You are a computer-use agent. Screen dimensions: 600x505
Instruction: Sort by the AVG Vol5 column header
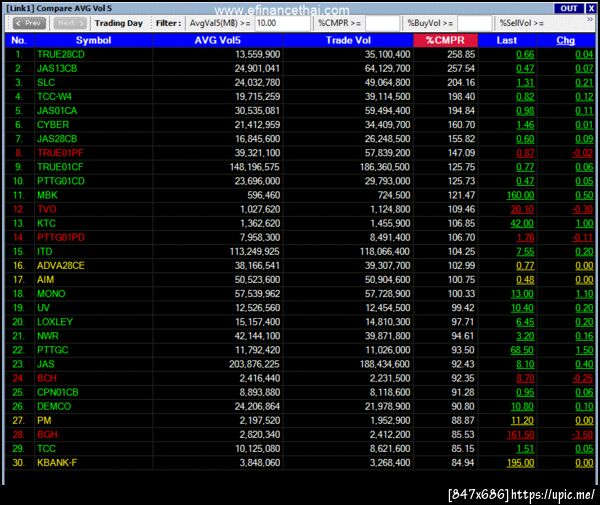click(x=217, y=40)
